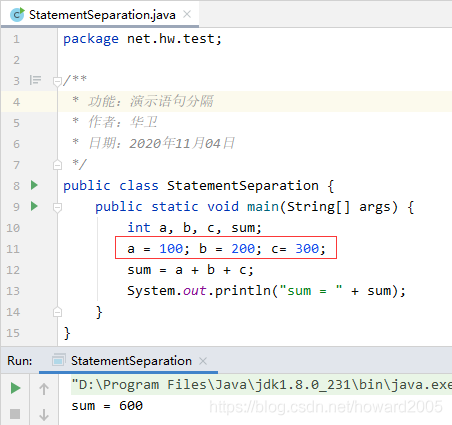Image resolution: width=452 pixels, height=425 pixels.
Task: Rerun program with green play button
Action: click(15, 388)
